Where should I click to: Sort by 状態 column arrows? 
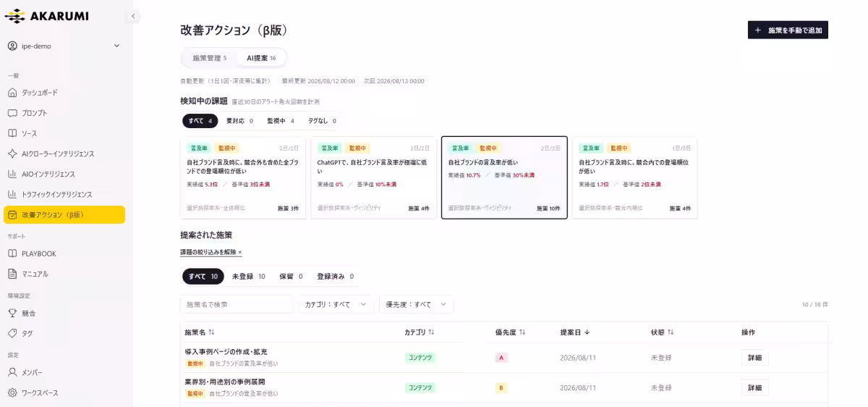[671, 332]
